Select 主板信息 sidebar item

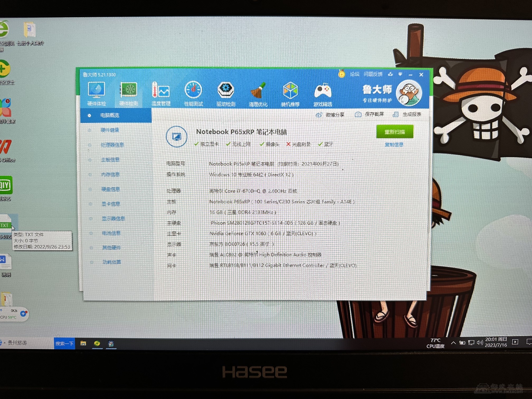[110, 160]
